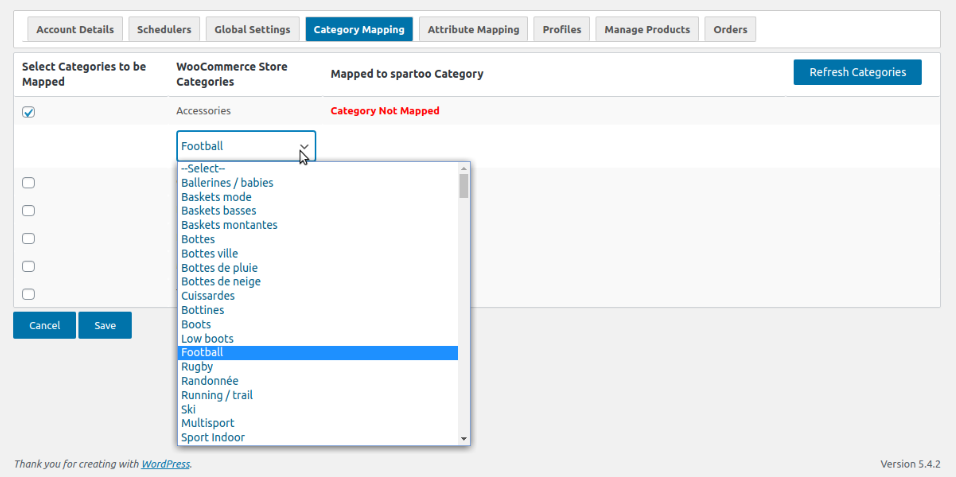This screenshot has width=956, height=477.
Task: Uncheck the Accessories category checkbox
Action: [29, 112]
